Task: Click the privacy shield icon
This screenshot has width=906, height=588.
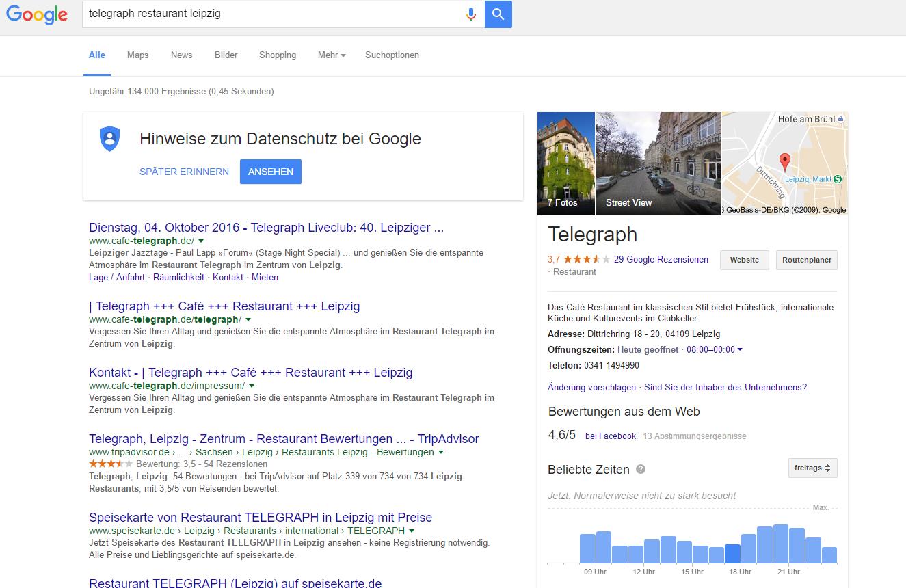Action: [x=109, y=138]
